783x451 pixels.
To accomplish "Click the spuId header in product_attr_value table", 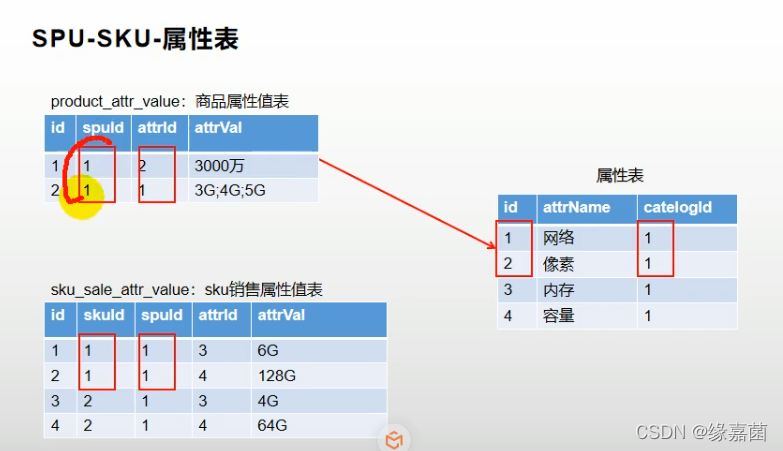I will coord(103,128).
